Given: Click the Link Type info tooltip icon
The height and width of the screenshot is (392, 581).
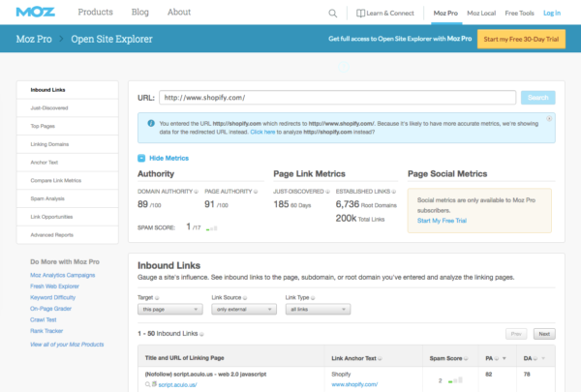Looking at the screenshot, I should point(313,298).
